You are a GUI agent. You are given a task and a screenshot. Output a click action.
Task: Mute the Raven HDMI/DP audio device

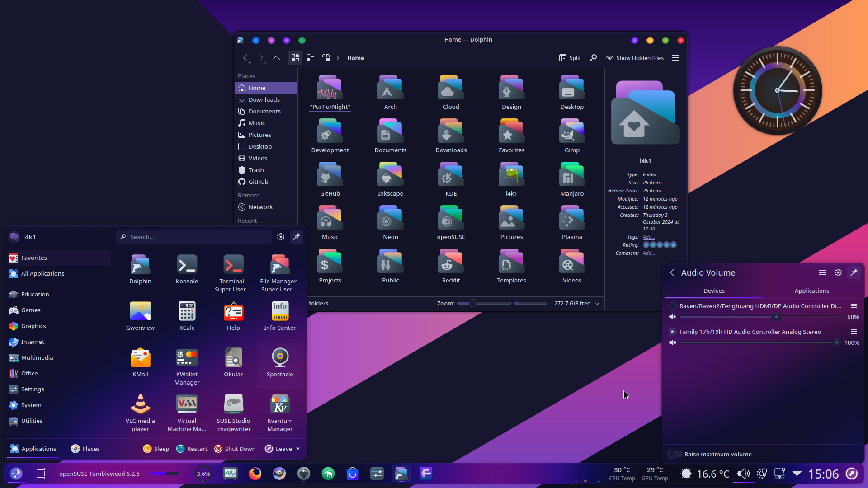click(x=672, y=317)
